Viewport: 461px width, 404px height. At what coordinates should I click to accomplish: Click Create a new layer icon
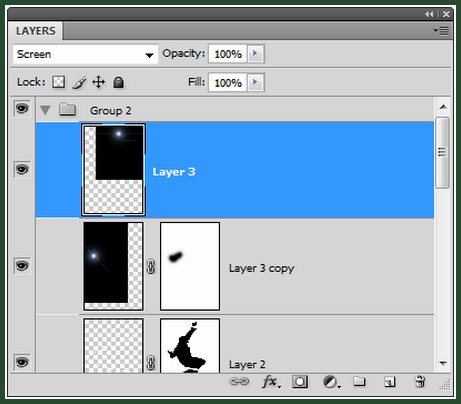pyautogui.click(x=389, y=382)
